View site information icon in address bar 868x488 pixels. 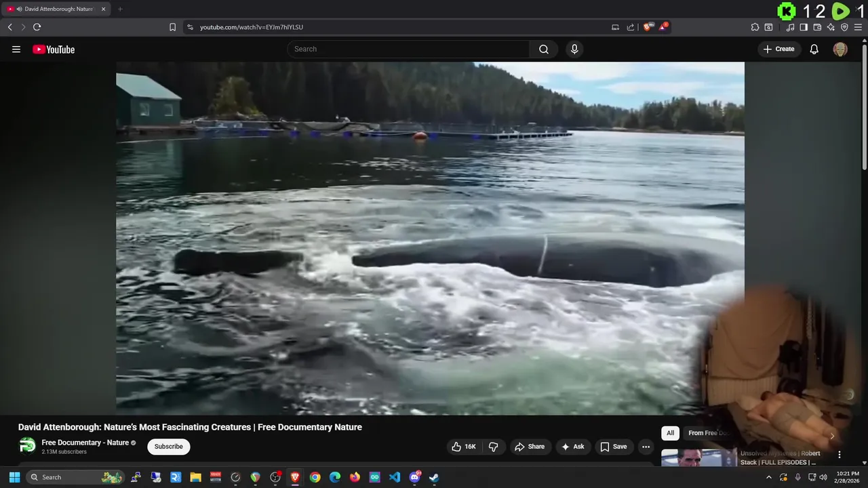(x=190, y=27)
